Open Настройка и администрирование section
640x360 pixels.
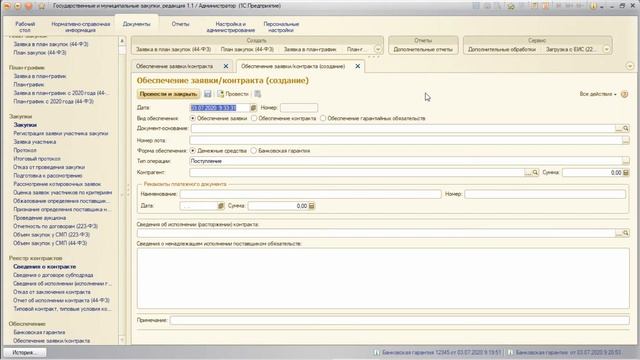tap(231, 27)
